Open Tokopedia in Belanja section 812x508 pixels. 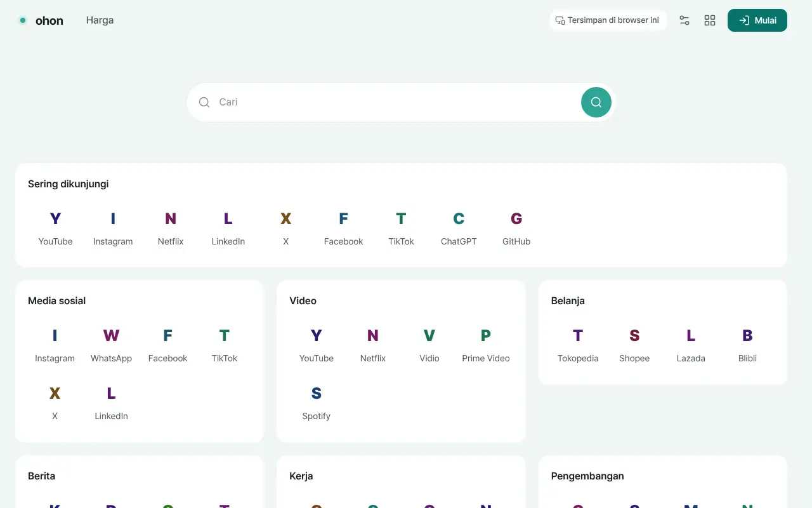tap(578, 345)
